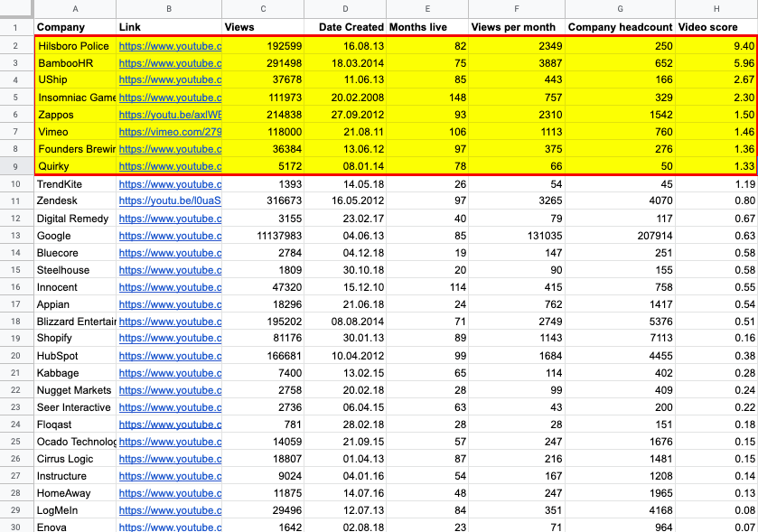Click views per month value 131035
This screenshot has height=532, width=758.
pos(517,236)
